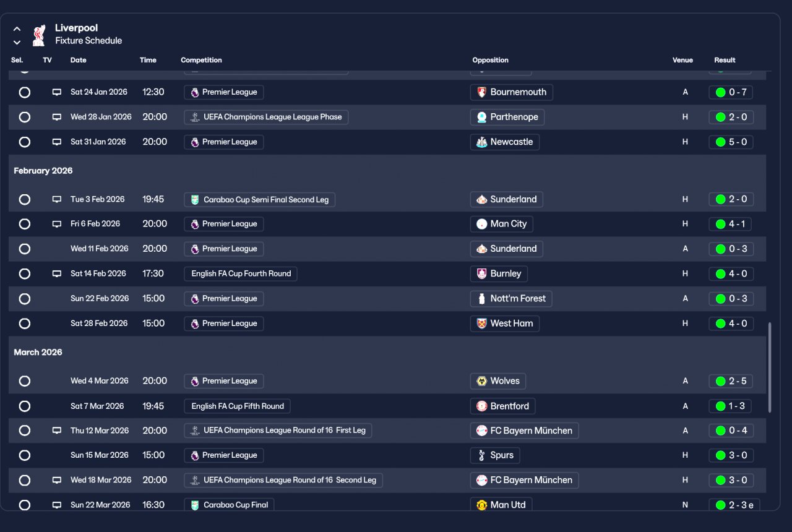Click the Man Utd club badge
This screenshot has width=792, height=532.
481,505
